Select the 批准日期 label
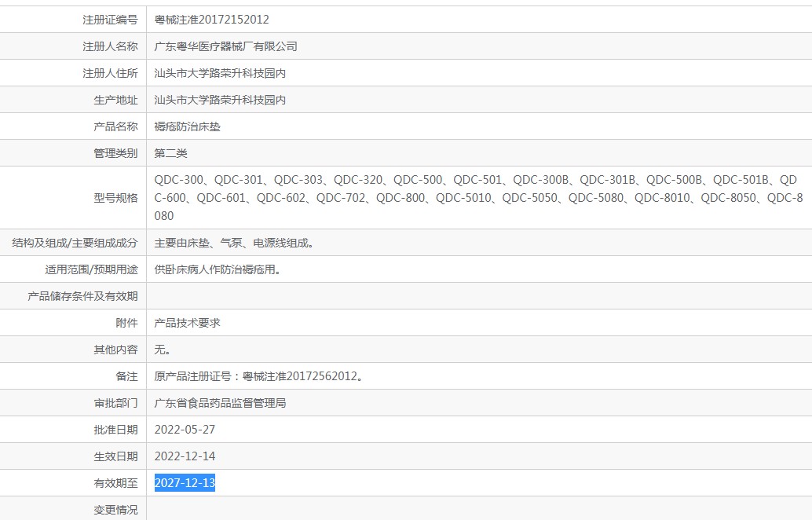812x520 pixels. [116, 430]
